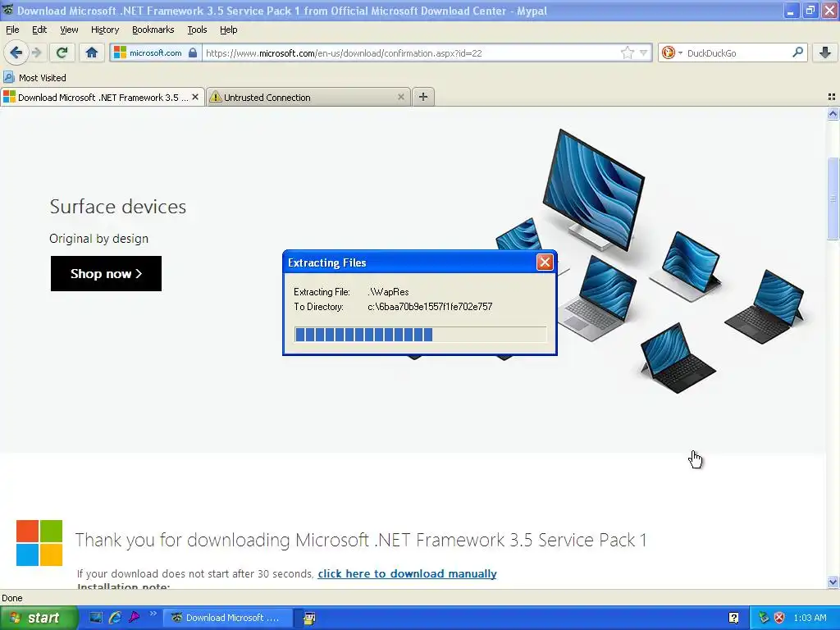Click the Original by design text
Viewport: 840px width, 630px height.
(98, 239)
